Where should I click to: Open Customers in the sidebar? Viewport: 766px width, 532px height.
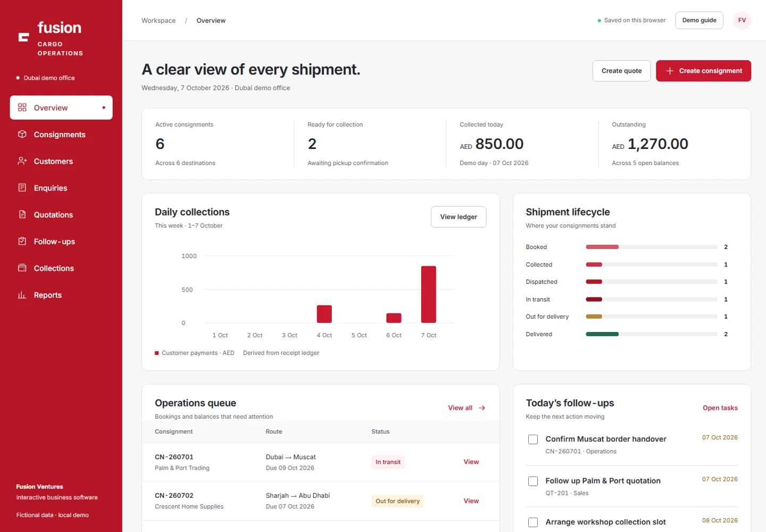(x=61, y=161)
